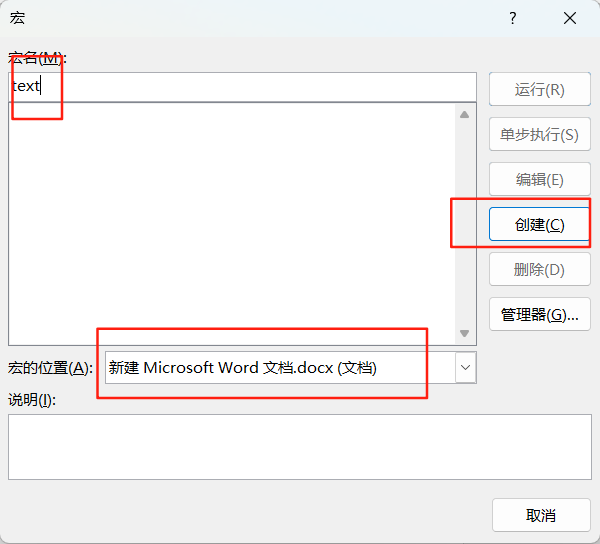Cancel the macro dialog with 取消

click(x=541, y=515)
